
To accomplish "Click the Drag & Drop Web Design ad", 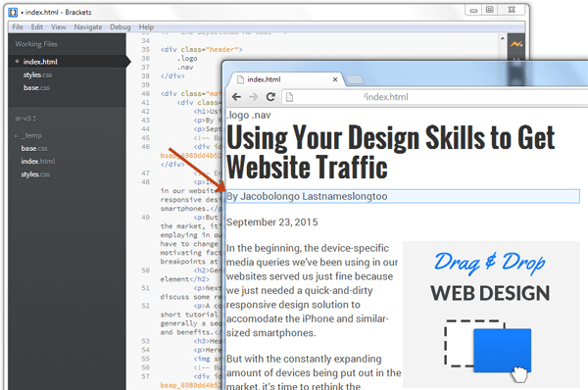I will pos(491,315).
